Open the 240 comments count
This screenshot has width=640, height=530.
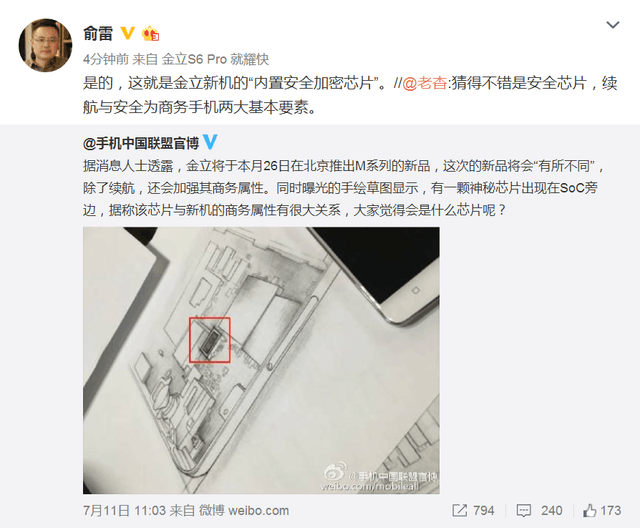tap(551, 510)
